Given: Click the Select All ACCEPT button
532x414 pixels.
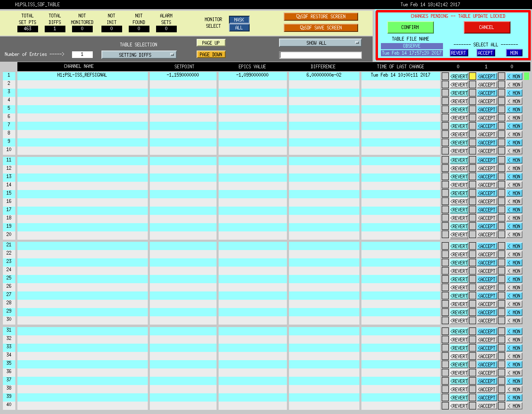Looking at the screenshot, I should tap(486, 53).
